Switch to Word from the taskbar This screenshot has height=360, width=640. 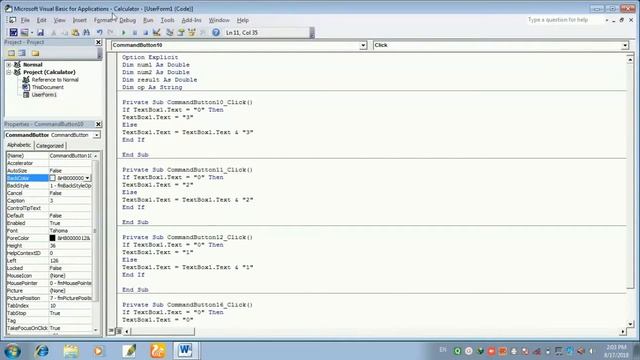click(x=185, y=351)
